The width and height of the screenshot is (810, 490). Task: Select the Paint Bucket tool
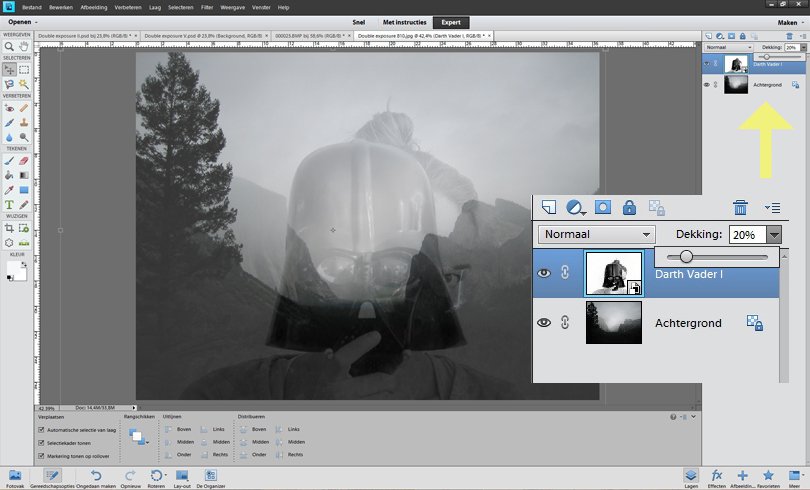pyautogui.click(x=9, y=175)
